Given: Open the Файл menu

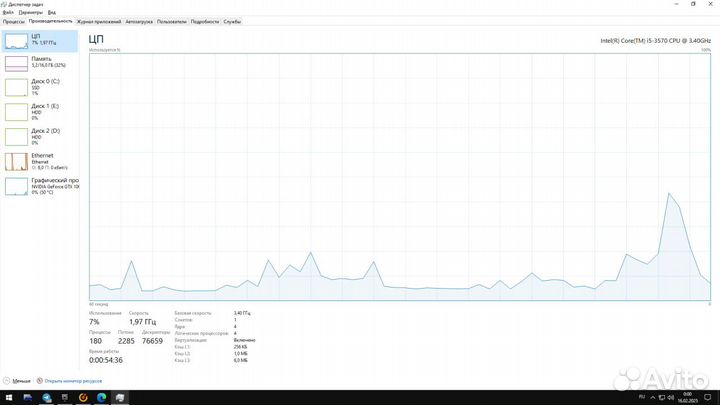Looking at the screenshot, I should point(8,12).
